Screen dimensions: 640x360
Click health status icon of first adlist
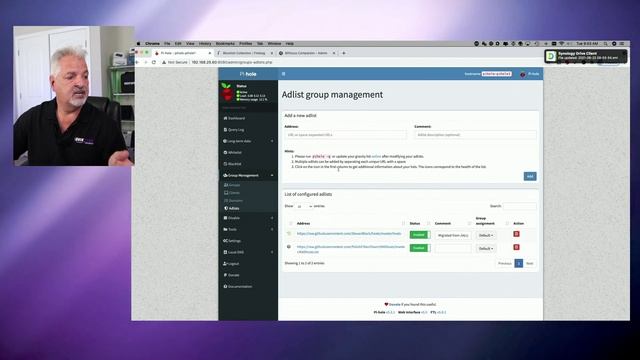pos(289,233)
